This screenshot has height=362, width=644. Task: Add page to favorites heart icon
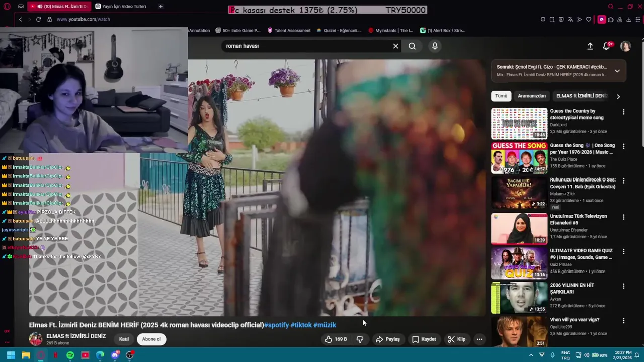[588, 20]
